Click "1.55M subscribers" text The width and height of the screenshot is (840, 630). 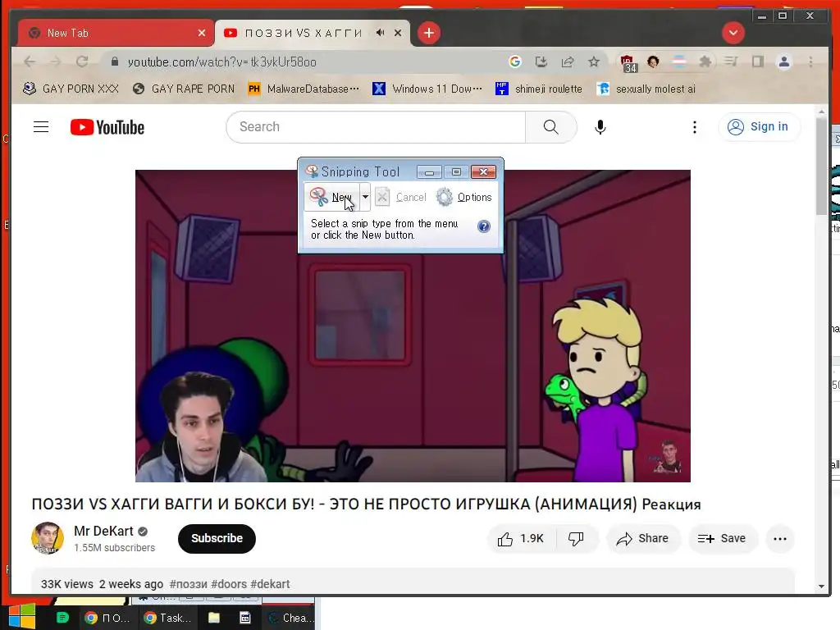point(114,547)
